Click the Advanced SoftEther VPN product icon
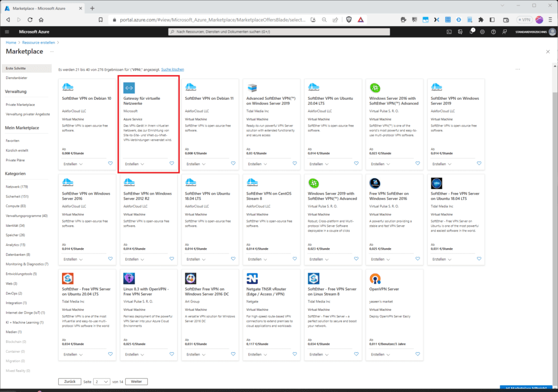This screenshot has width=558, height=392. tap(252, 88)
